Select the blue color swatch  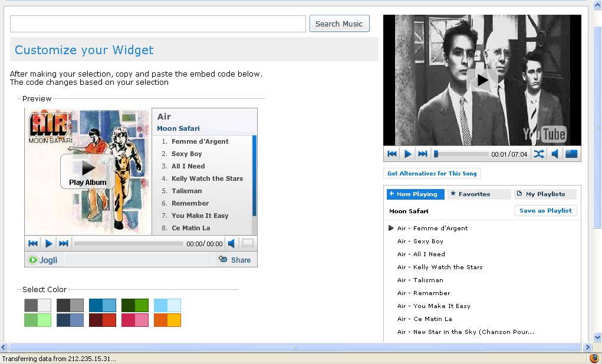tap(103, 305)
